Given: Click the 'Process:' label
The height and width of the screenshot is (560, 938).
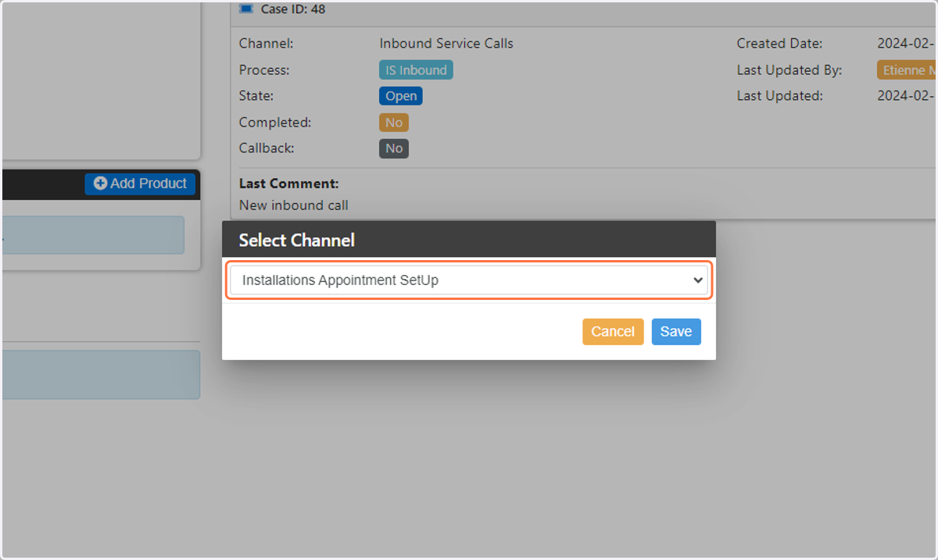Looking at the screenshot, I should (x=264, y=70).
